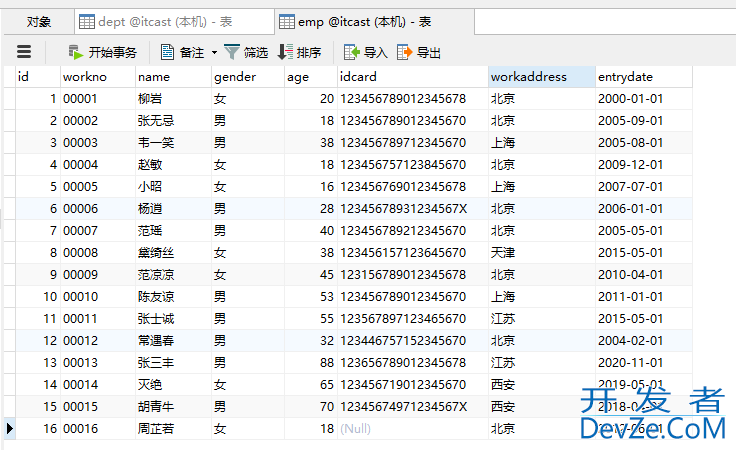Click the table icon on dept tab
Viewport: 736px width, 450px height.
pos(87,22)
